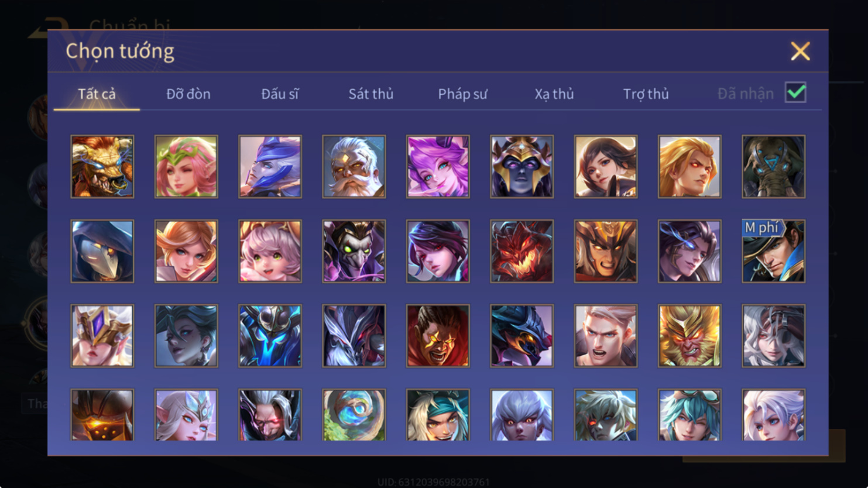Open the Trợ thủ tab
Image resolution: width=868 pixels, height=488 pixels.
click(x=646, y=94)
